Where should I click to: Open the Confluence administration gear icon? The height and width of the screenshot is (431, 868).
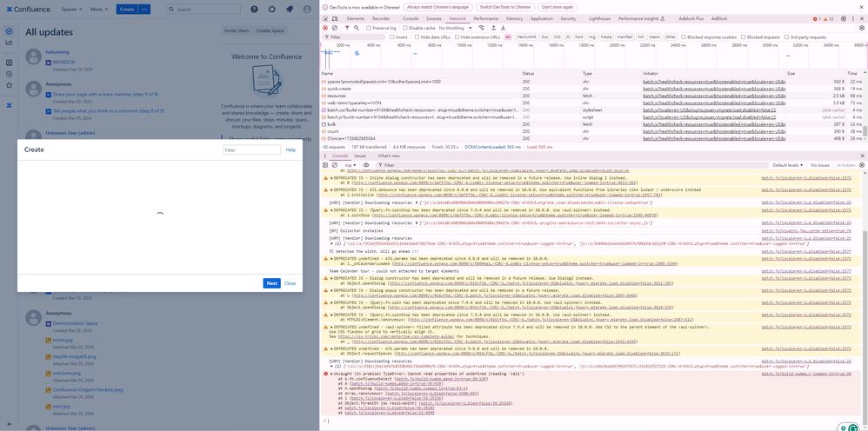(272, 10)
